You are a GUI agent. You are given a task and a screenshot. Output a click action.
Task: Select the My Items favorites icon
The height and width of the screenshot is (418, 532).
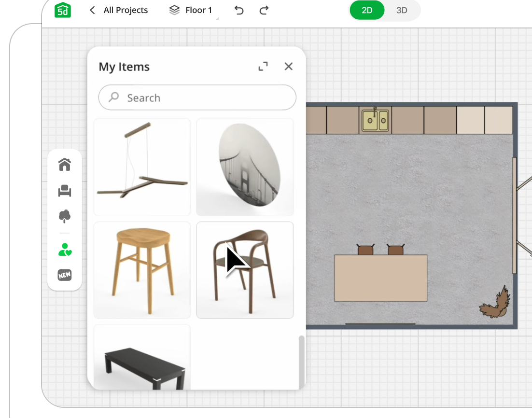click(x=65, y=250)
